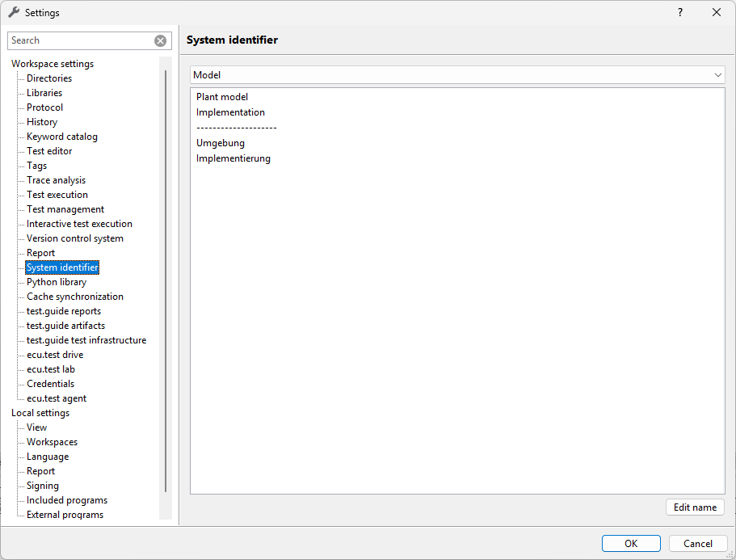Click the help question mark icon
This screenshot has width=736, height=560.
(680, 13)
